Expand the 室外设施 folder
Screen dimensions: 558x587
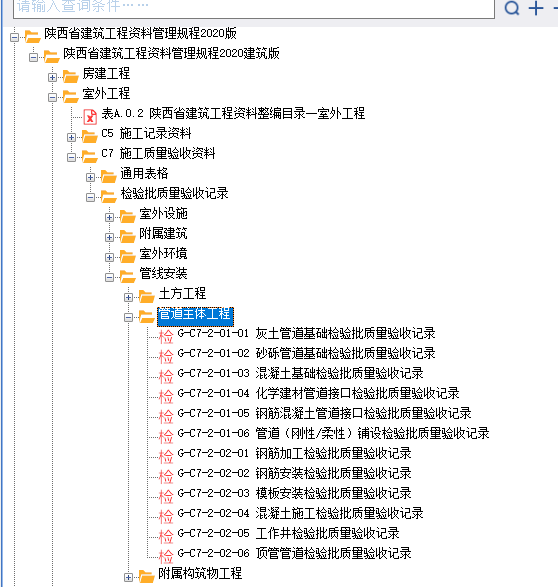coord(109,218)
